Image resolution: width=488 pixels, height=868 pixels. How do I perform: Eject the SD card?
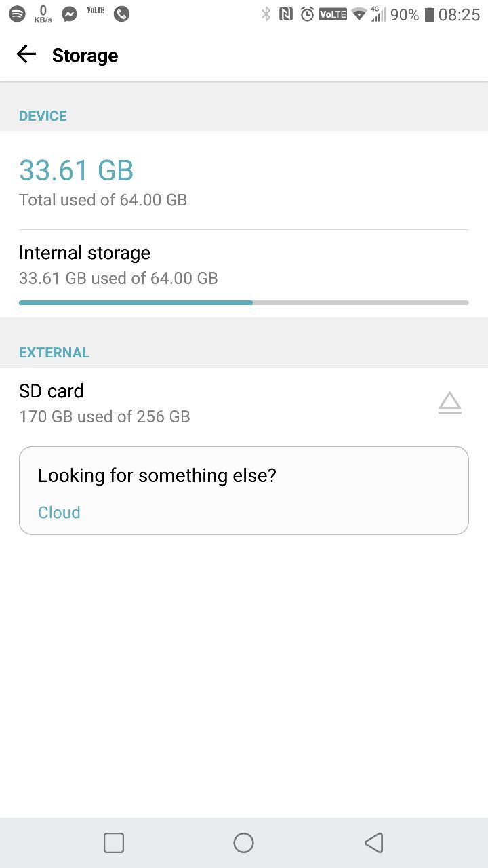click(449, 403)
